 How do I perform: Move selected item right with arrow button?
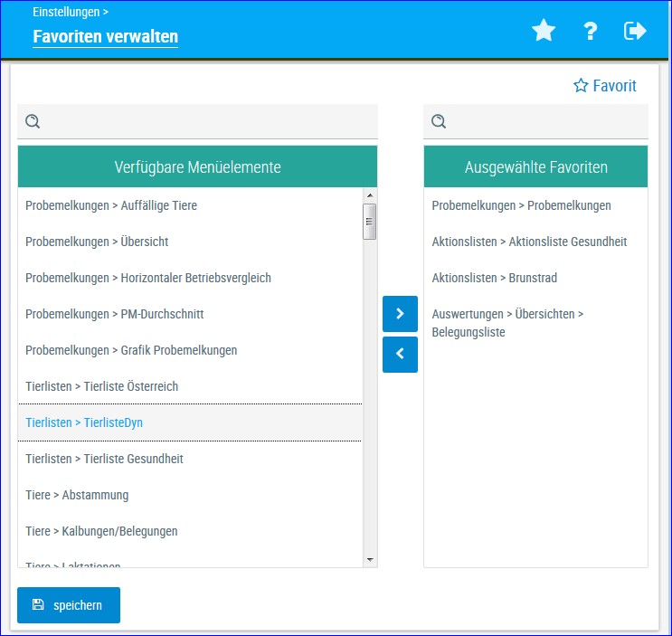[400, 314]
